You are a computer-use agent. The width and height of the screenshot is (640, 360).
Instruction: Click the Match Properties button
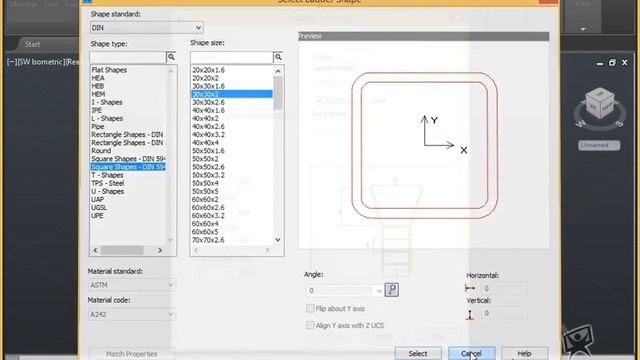tap(132, 353)
